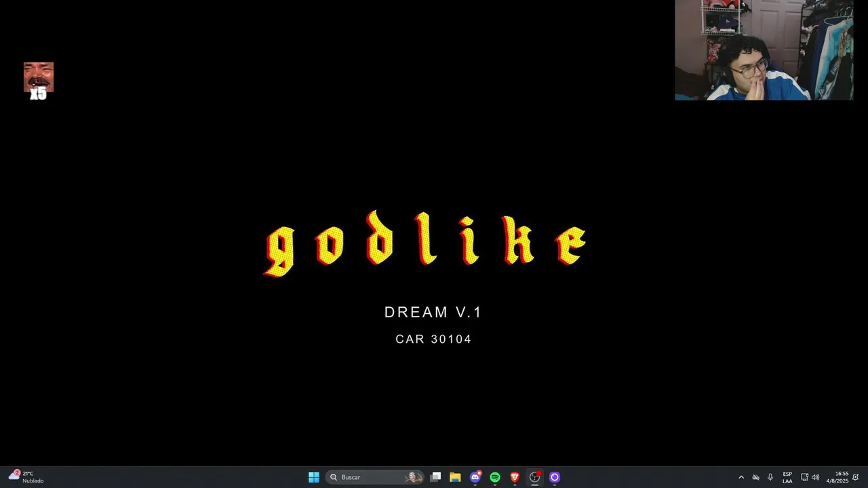Click the godlike title logo
This screenshot has width=868, height=488.
[425, 244]
